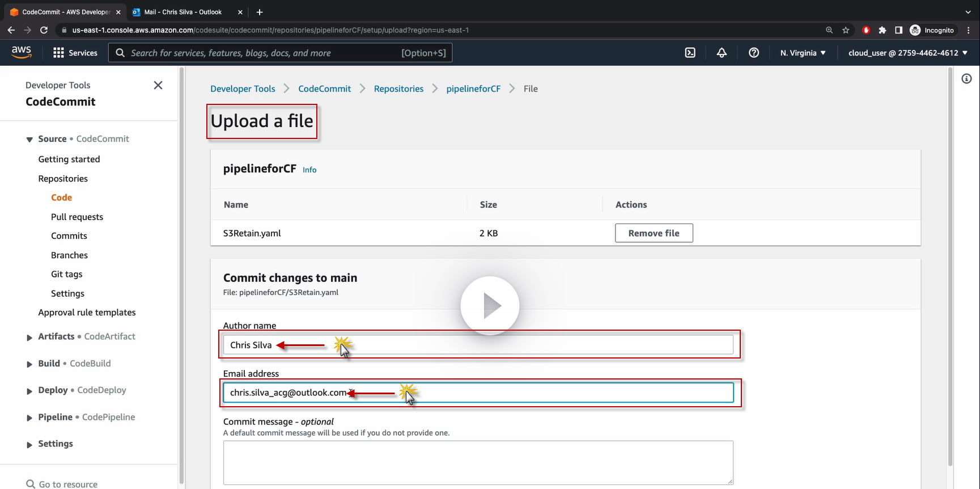Open Pull requests in the sidebar
The width and height of the screenshot is (980, 489).
pyautogui.click(x=77, y=217)
